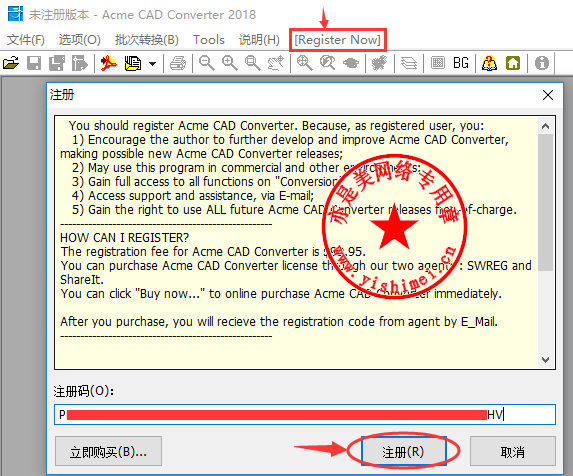Viewport: 573px width, 476px height.
Task: Click the Save As double-floppy icon
Action: [57, 63]
